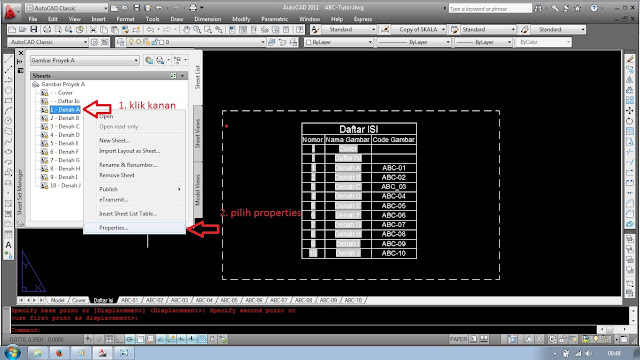The width and height of the screenshot is (640, 360).
Task: Click the Plot printer icon in Standard toolbar
Action: 47,29
